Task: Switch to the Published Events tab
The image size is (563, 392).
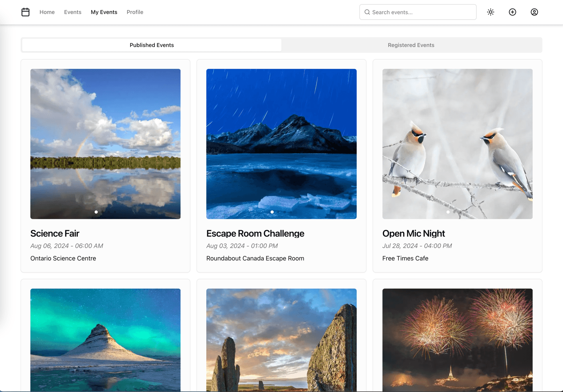Action: coord(152,45)
